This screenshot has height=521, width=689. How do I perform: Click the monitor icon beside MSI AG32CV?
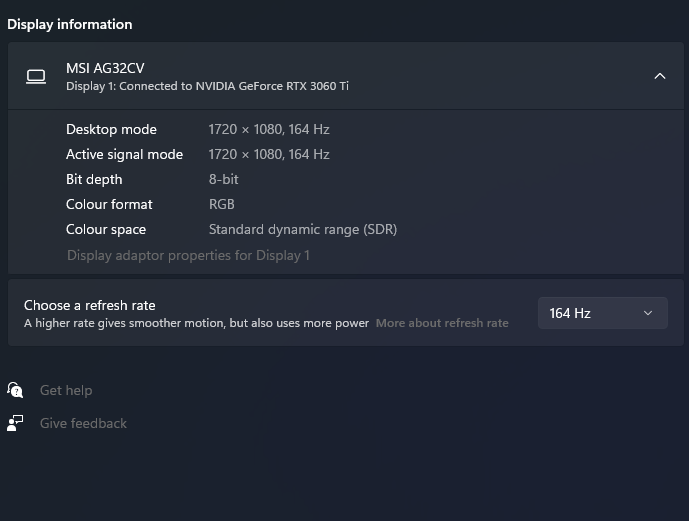(36, 76)
